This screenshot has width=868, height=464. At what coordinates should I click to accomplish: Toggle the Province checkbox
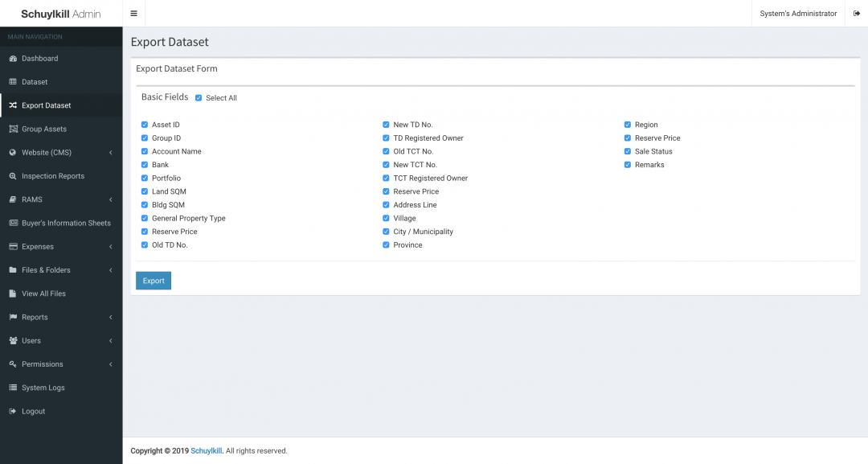coord(386,244)
